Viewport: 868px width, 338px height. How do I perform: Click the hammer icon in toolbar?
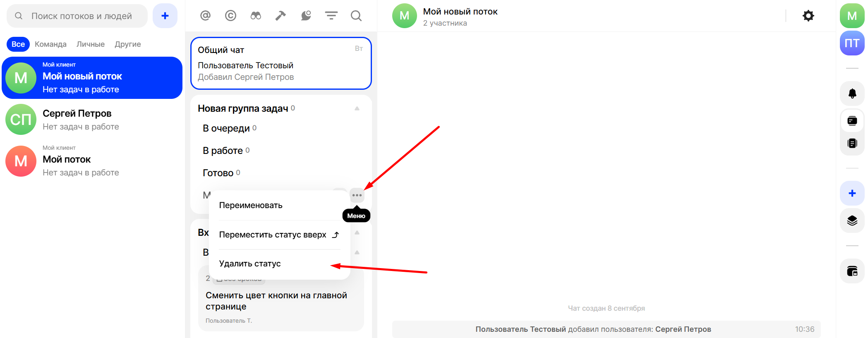pyautogui.click(x=281, y=16)
